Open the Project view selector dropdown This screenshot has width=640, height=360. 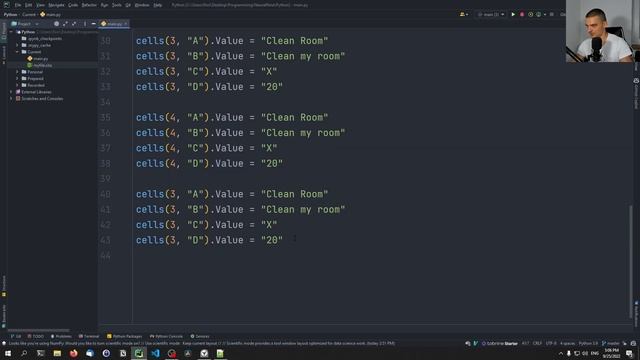click(25, 24)
